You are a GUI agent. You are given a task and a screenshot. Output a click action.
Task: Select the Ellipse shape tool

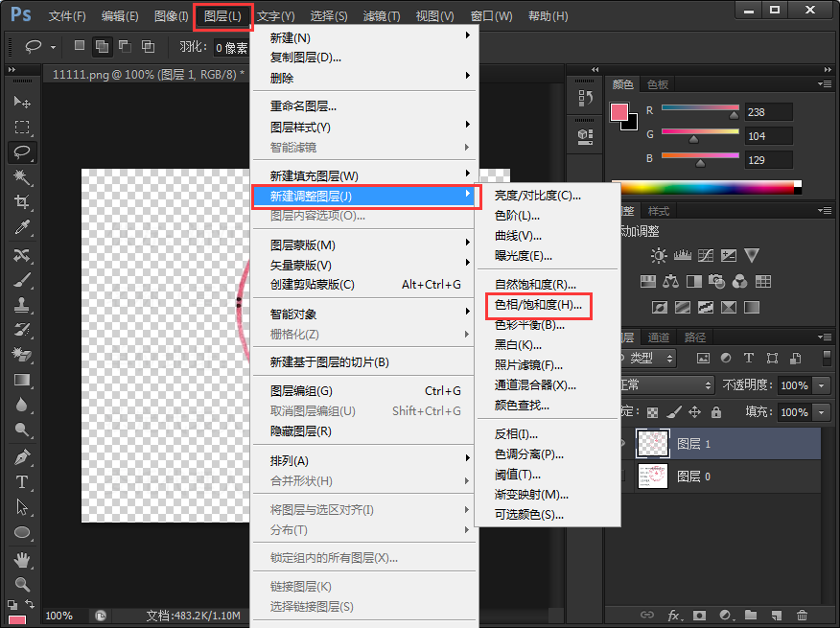22,532
